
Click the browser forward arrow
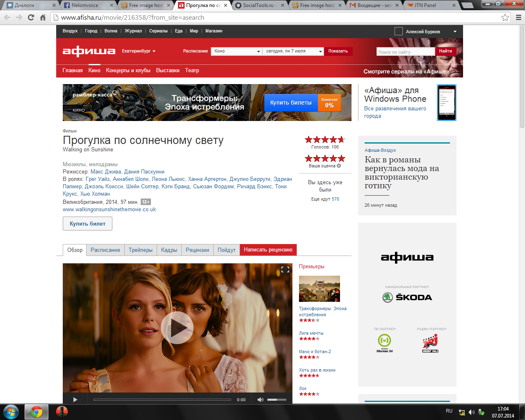[x=19, y=18]
